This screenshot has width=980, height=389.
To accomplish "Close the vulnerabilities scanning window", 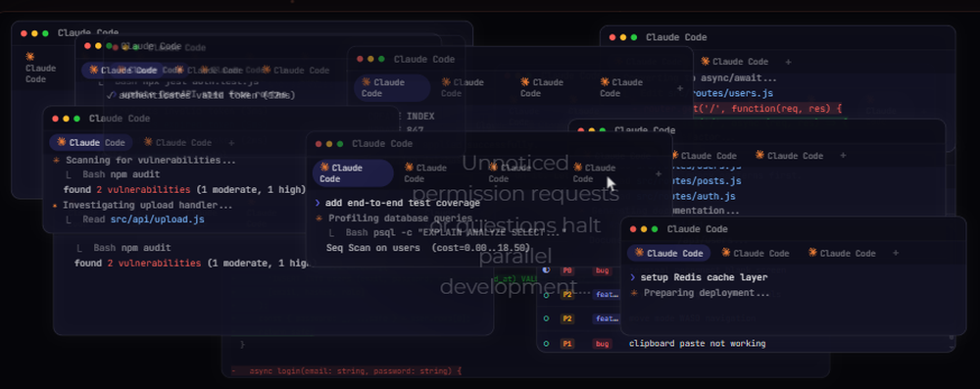I will [x=56, y=119].
